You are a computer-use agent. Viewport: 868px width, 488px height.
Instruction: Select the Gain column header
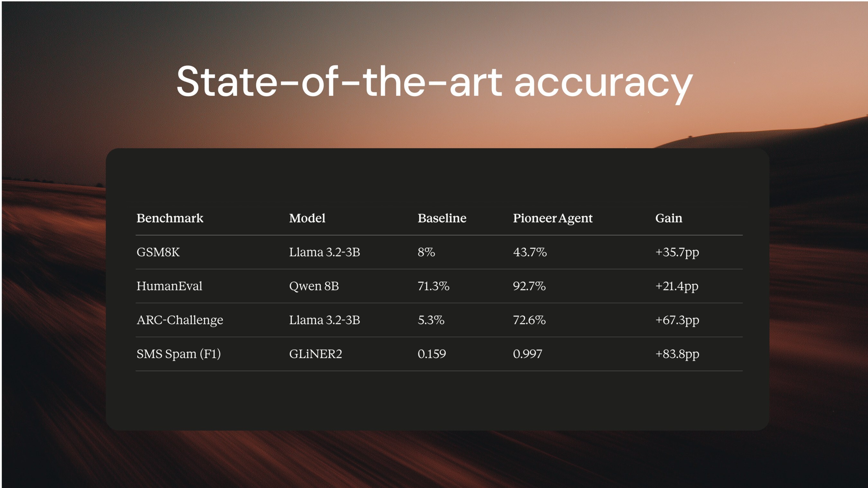coord(669,218)
